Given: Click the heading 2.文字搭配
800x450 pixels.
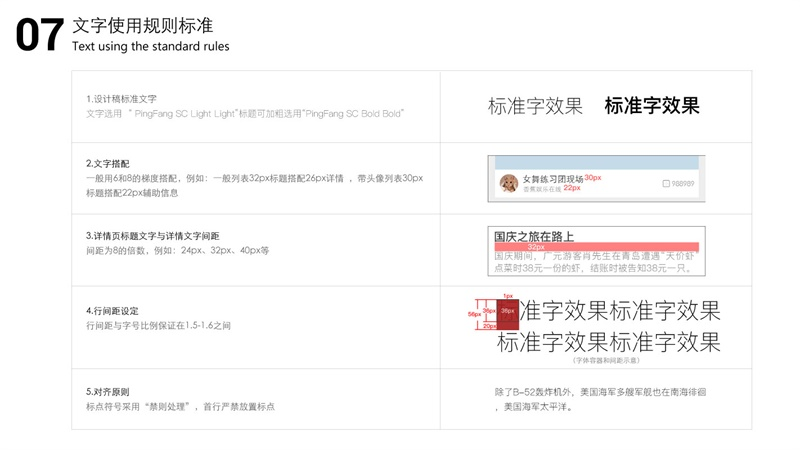Looking at the screenshot, I should tap(108, 164).
